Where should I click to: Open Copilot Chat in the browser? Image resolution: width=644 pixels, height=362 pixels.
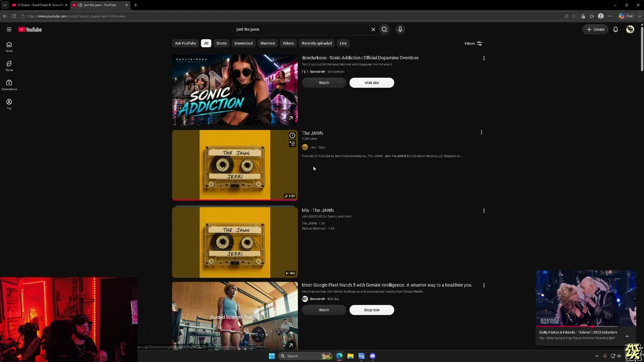(x=626, y=16)
